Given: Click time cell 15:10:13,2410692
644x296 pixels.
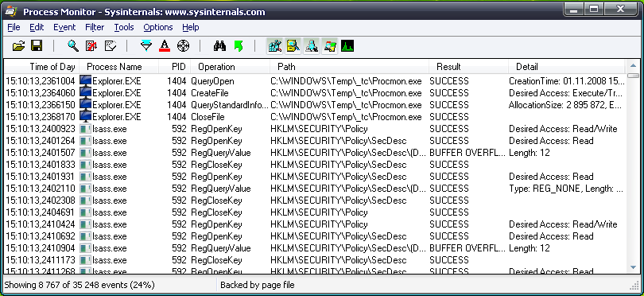Looking at the screenshot, I should click(41, 236).
